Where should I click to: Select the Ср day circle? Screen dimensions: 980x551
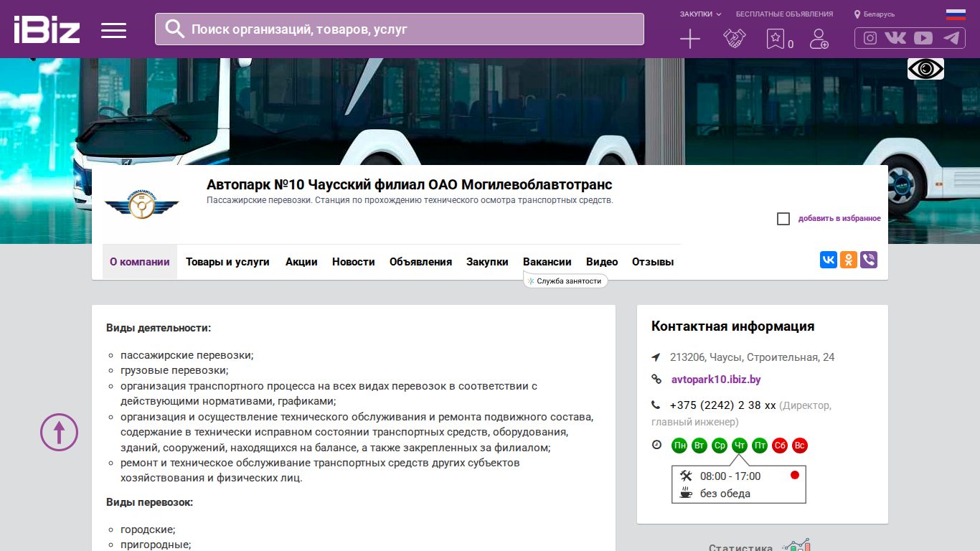[720, 446]
